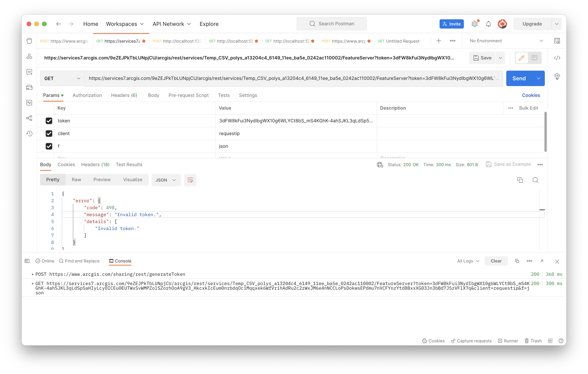Open network information globe icon
Viewport: 588px width, 374px height.
coord(380,165)
